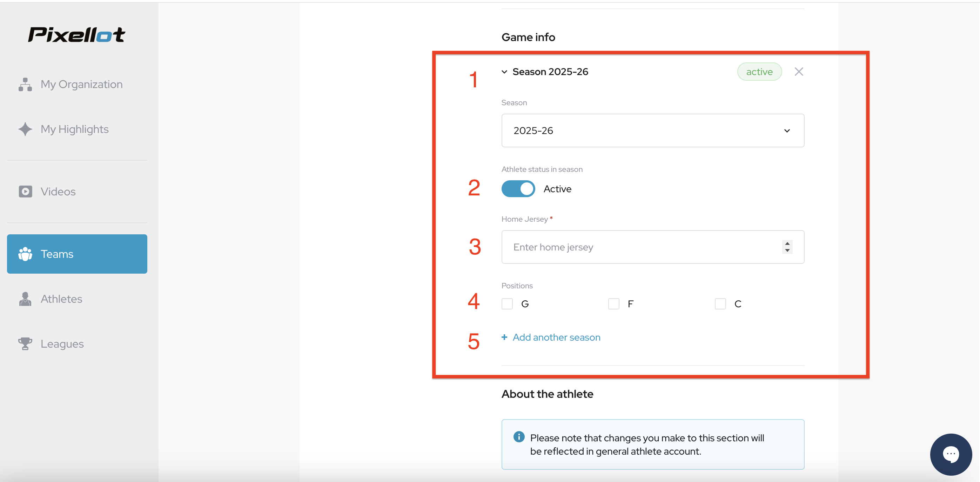Click the Teams group icon
Image resolution: width=980 pixels, height=482 pixels.
[x=25, y=254]
